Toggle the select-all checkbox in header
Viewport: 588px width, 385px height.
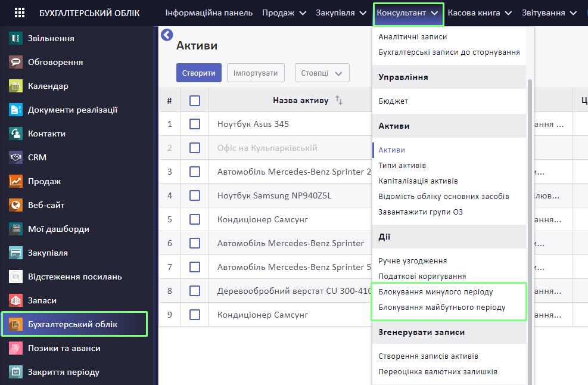click(195, 101)
